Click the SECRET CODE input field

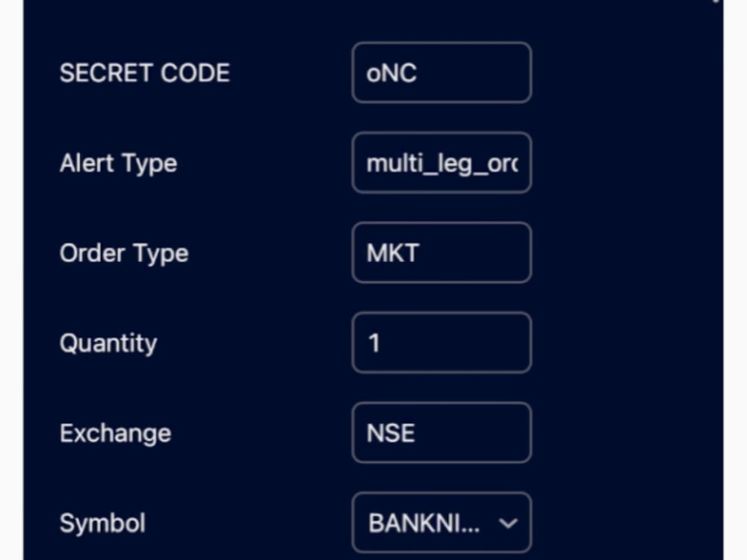(441, 72)
